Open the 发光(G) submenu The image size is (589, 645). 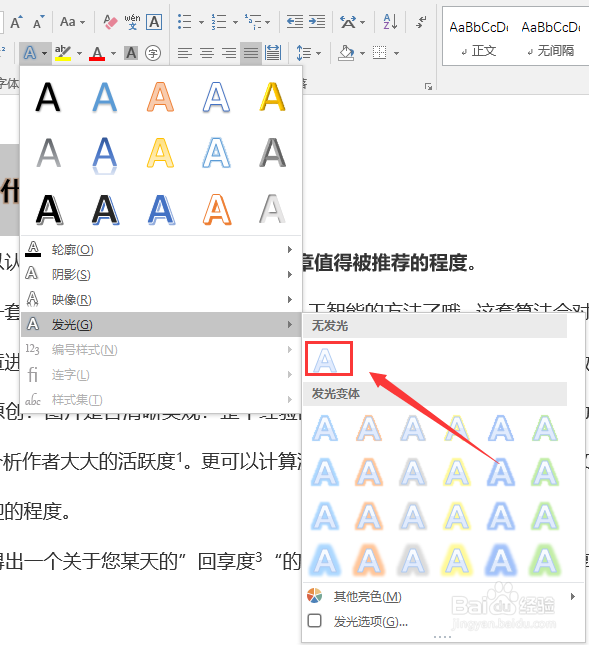pos(160,325)
